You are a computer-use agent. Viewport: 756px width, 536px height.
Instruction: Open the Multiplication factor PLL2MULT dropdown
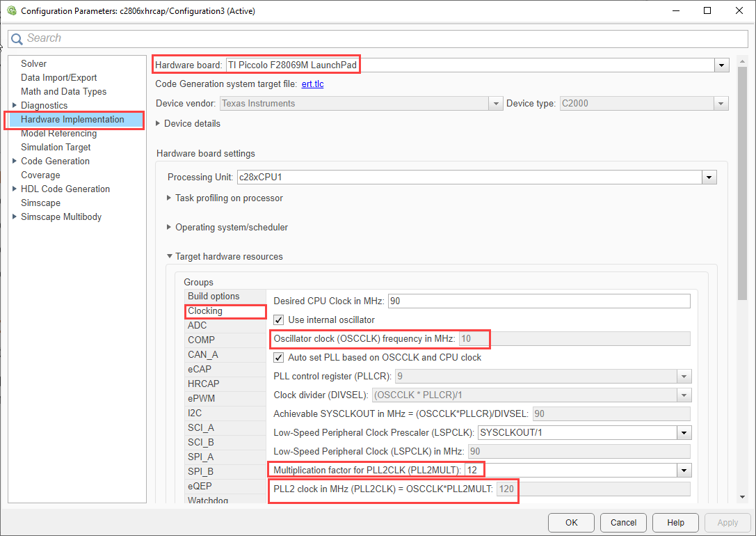[684, 469]
